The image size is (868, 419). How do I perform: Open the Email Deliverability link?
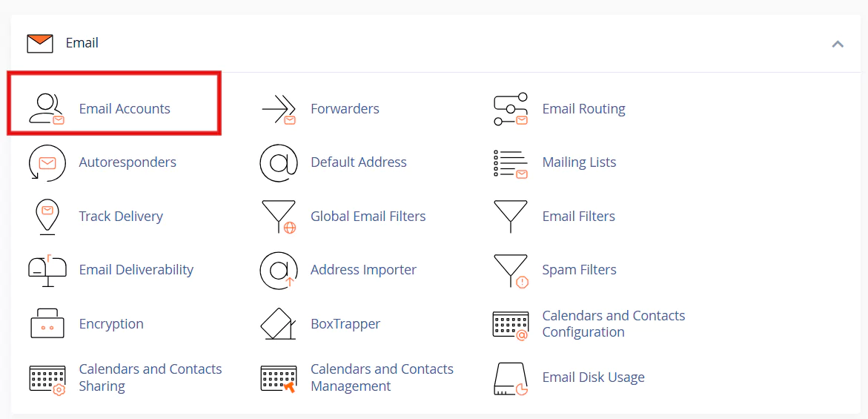[x=136, y=269]
